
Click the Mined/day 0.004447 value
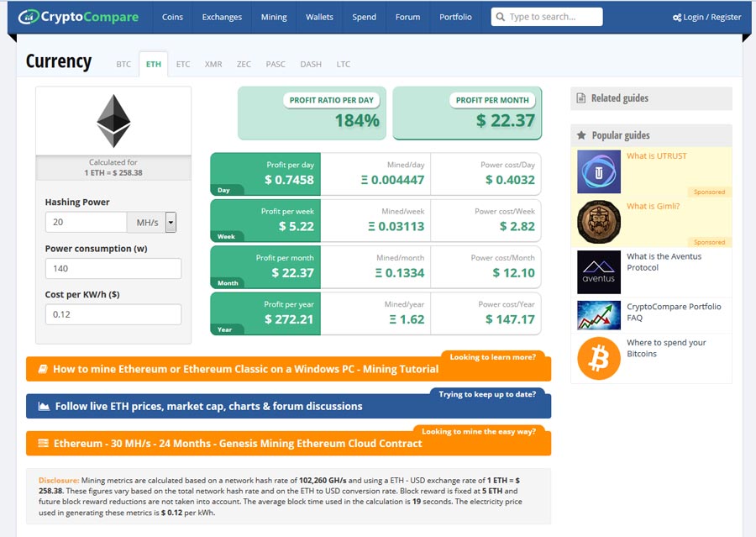(x=392, y=180)
